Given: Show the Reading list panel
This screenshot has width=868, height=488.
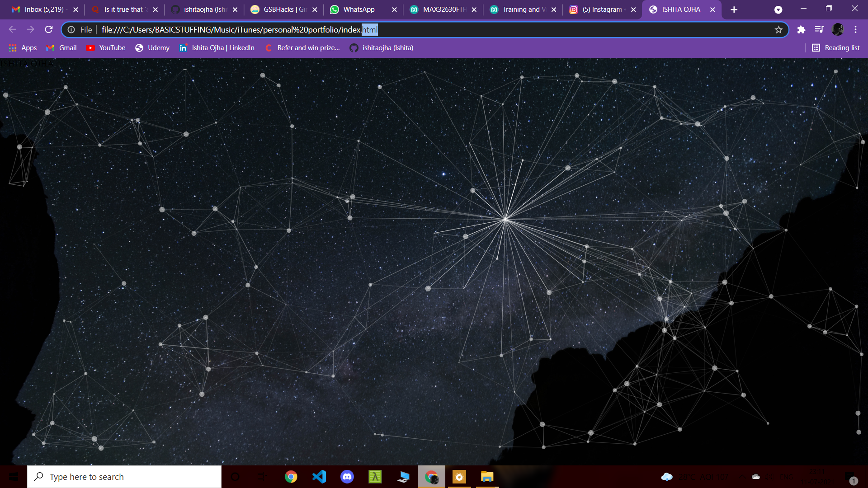Looking at the screenshot, I should click(835, 47).
